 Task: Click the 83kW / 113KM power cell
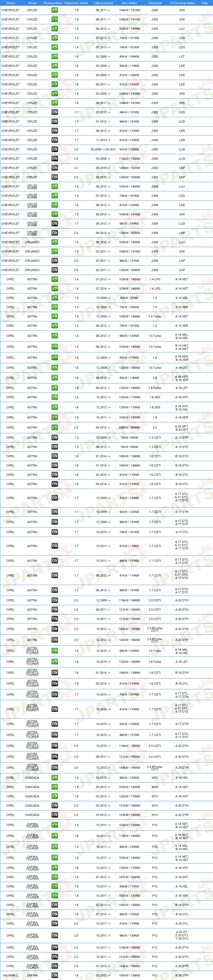point(129,66)
